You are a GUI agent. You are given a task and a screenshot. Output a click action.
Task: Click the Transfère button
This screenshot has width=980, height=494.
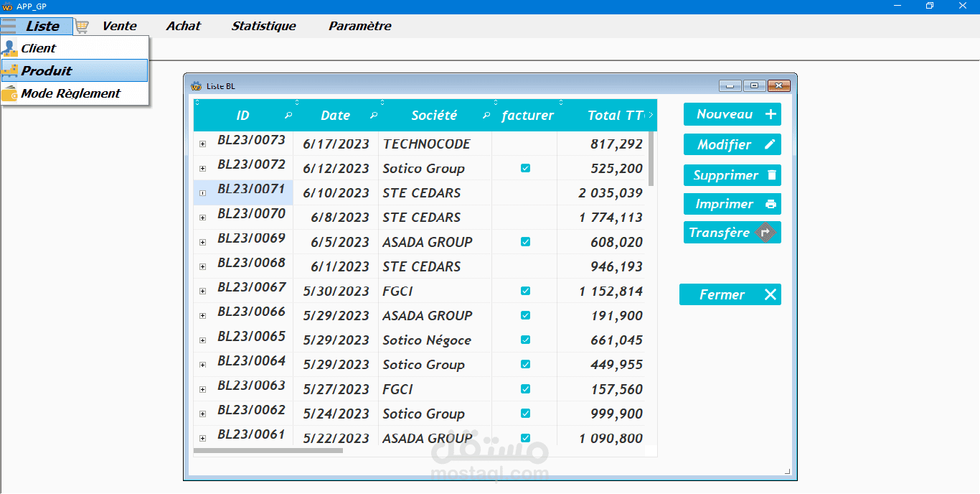732,233
